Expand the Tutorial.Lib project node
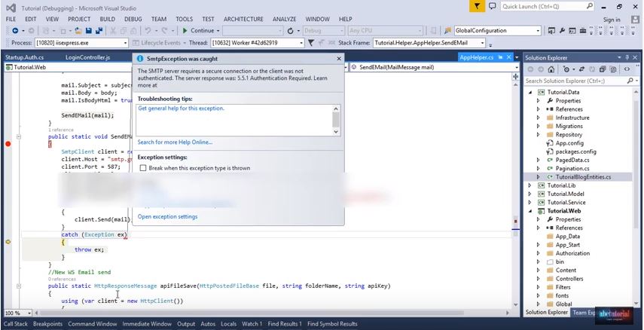The height and width of the screenshot is (330, 644). click(x=530, y=186)
